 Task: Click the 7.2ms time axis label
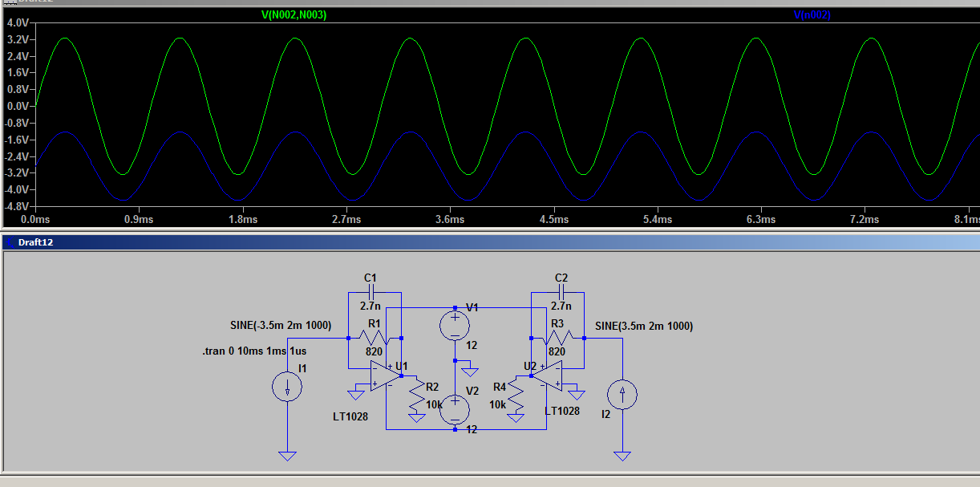[865, 219]
